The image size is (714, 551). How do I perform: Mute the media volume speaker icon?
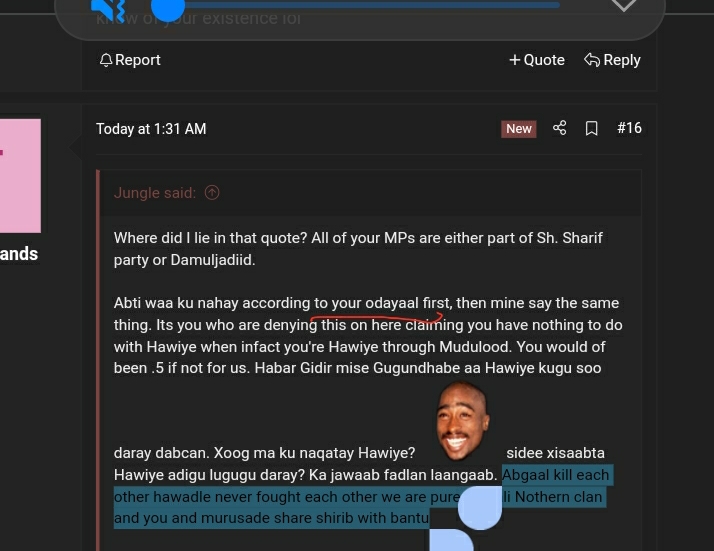tap(108, 8)
